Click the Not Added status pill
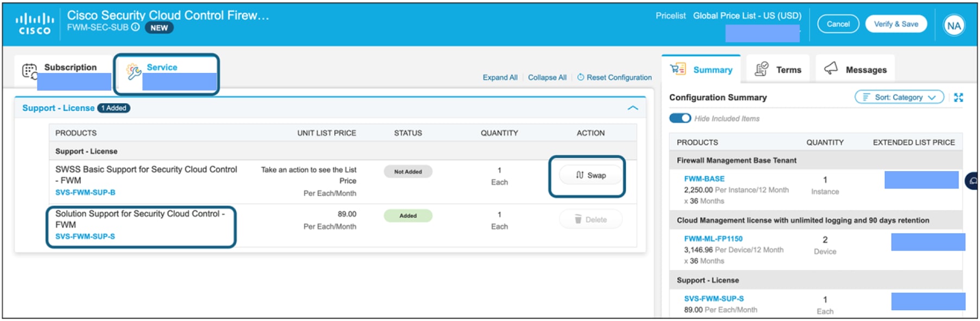This screenshot has width=980, height=321. click(x=408, y=171)
